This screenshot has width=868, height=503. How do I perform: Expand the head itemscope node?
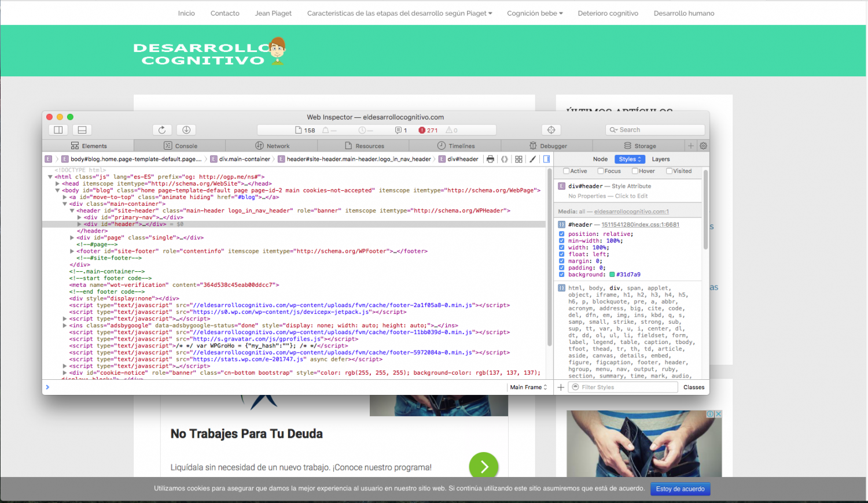click(x=57, y=183)
